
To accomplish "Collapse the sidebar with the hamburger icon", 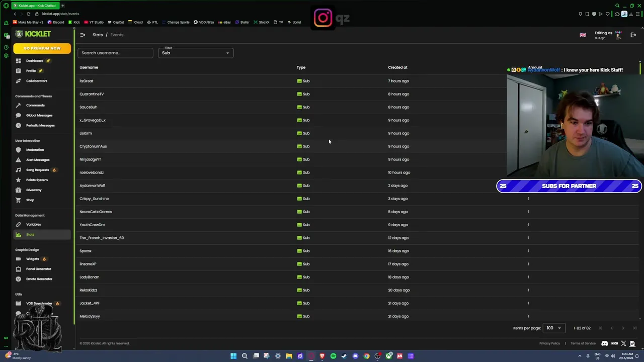I will (83, 35).
